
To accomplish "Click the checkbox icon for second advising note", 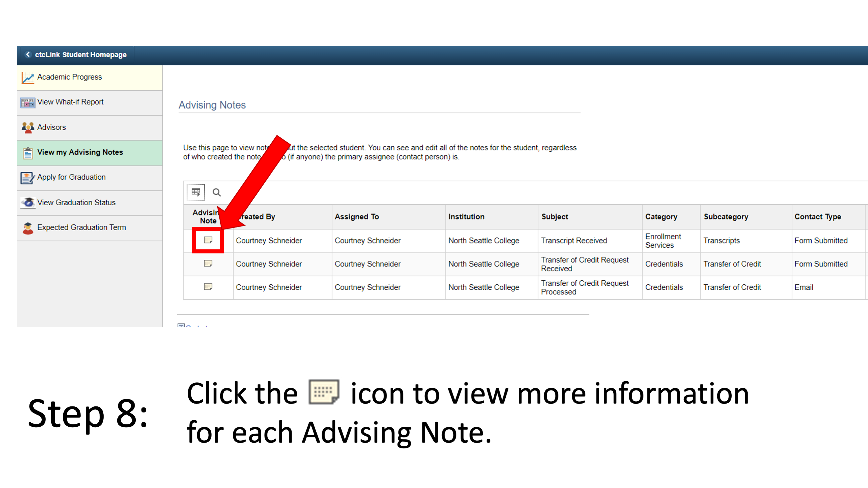I will point(208,263).
